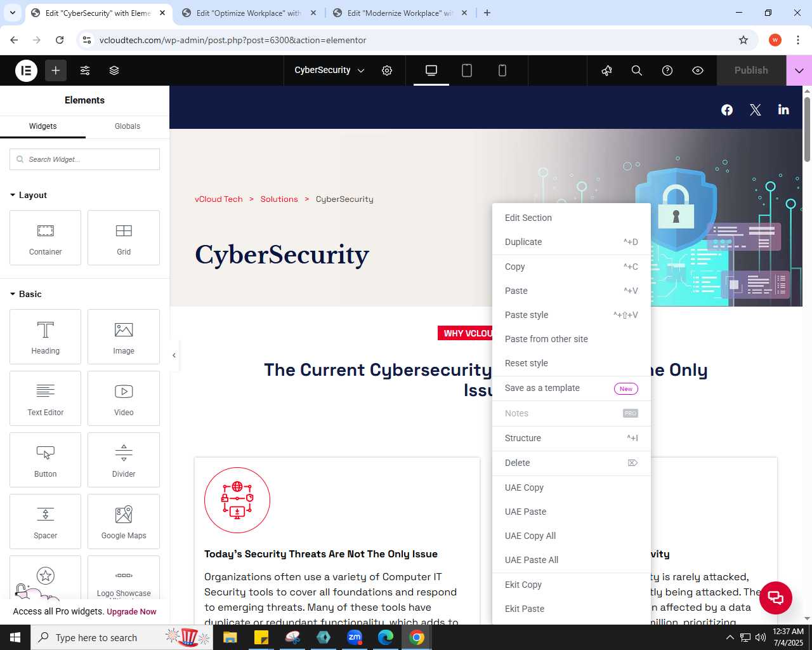Screen dimensions: 812x650
Task: Choose Ekit Paste menu entry
Action: tap(572, 609)
